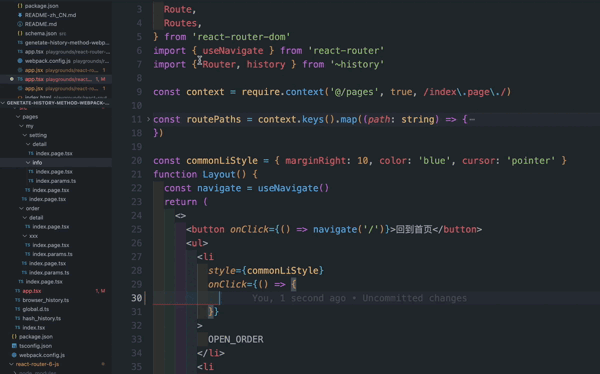Screen dimensions: 600x374
Task: Open schema.json in the open editors list
Action: coord(41,33)
